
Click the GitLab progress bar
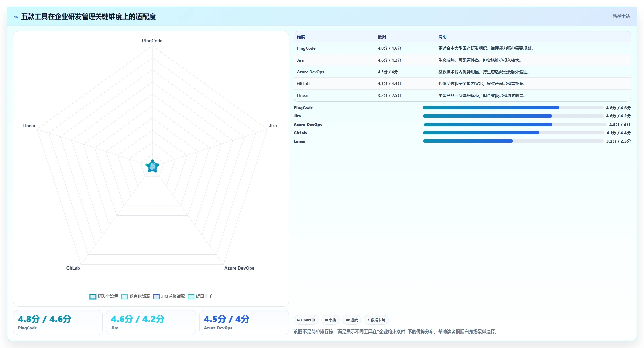point(513,133)
